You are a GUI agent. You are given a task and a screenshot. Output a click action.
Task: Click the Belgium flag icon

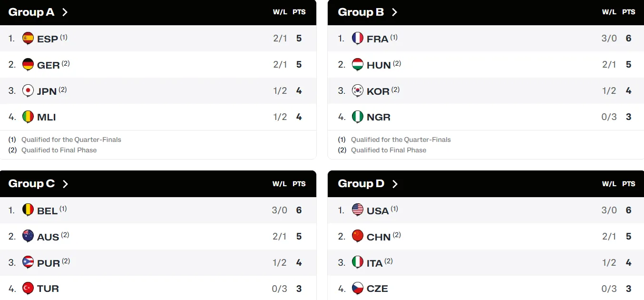28,210
